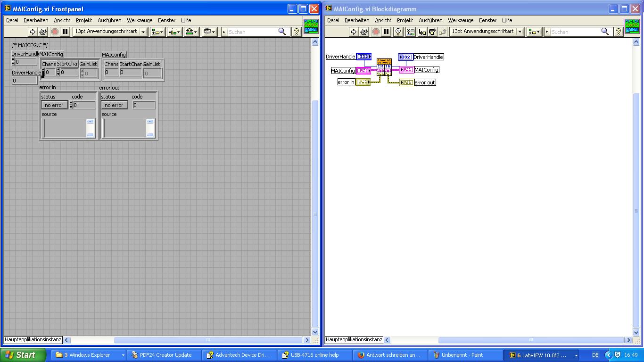Show context help from Blockdiagramm toolbar
Image resolution: width=644 pixels, height=362 pixels.
click(619, 32)
